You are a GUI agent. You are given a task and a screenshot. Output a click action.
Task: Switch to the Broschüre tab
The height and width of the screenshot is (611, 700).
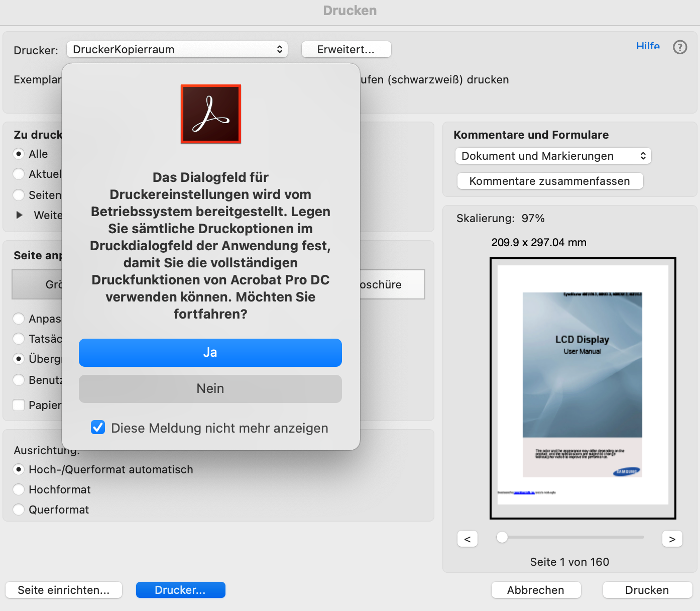coord(392,284)
